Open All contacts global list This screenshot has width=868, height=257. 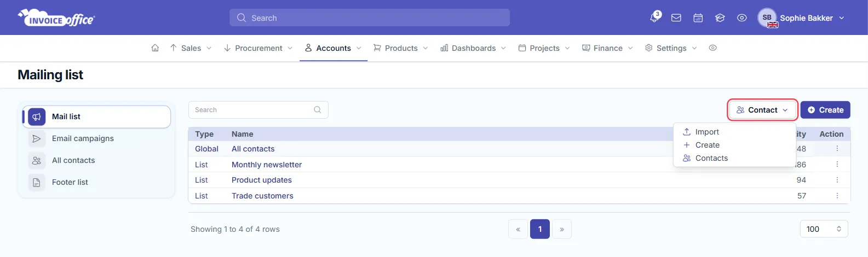253,149
